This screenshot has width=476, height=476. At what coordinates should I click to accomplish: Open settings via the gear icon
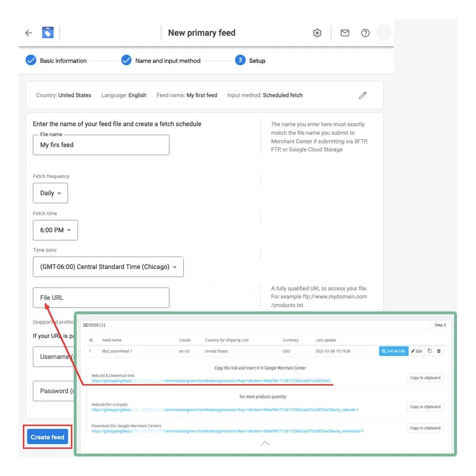pyautogui.click(x=317, y=33)
